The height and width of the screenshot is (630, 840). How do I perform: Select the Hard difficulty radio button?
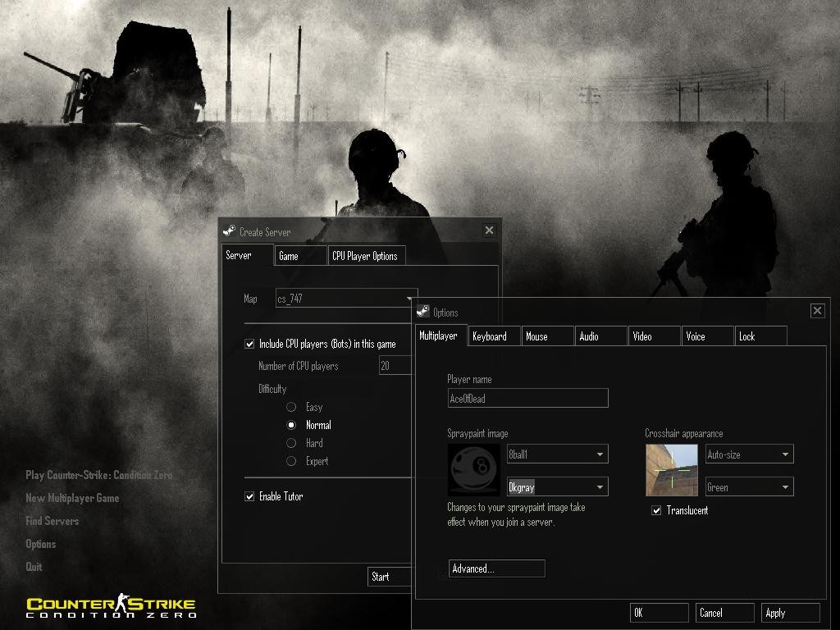click(x=292, y=442)
